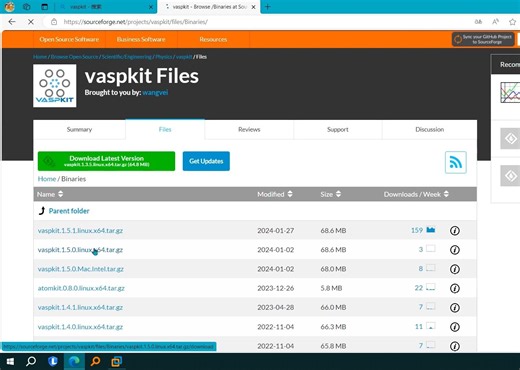
Task: Open the Resources menu
Action: coord(213,39)
